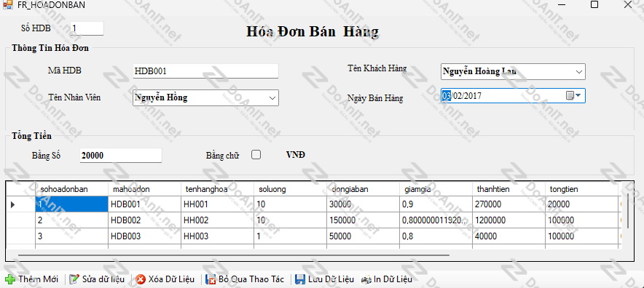
Task: Select the HH001 cell
Action: tap(217, 204)
